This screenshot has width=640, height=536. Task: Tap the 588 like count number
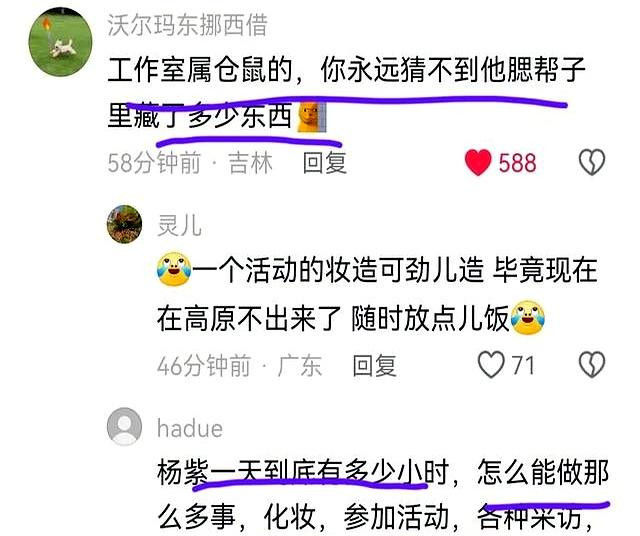(x=517, y=163)
